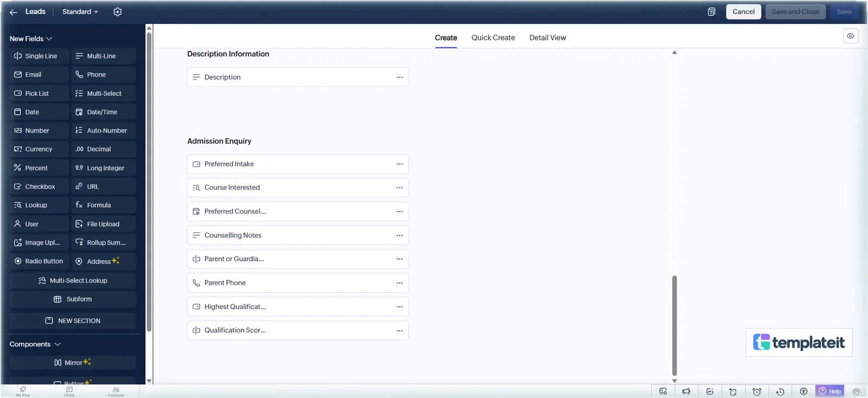Open options menu for Preferred Intake field

(399, 164)
